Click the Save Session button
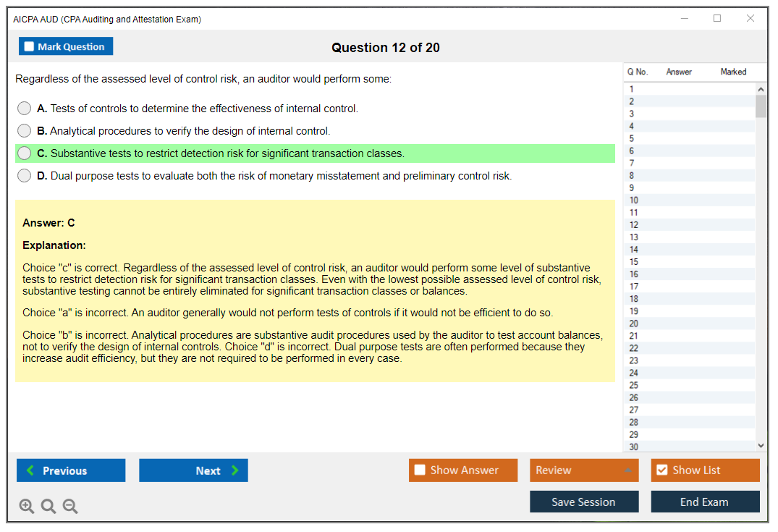The height and width of the screenshot is (532, 778). [583, 502]
